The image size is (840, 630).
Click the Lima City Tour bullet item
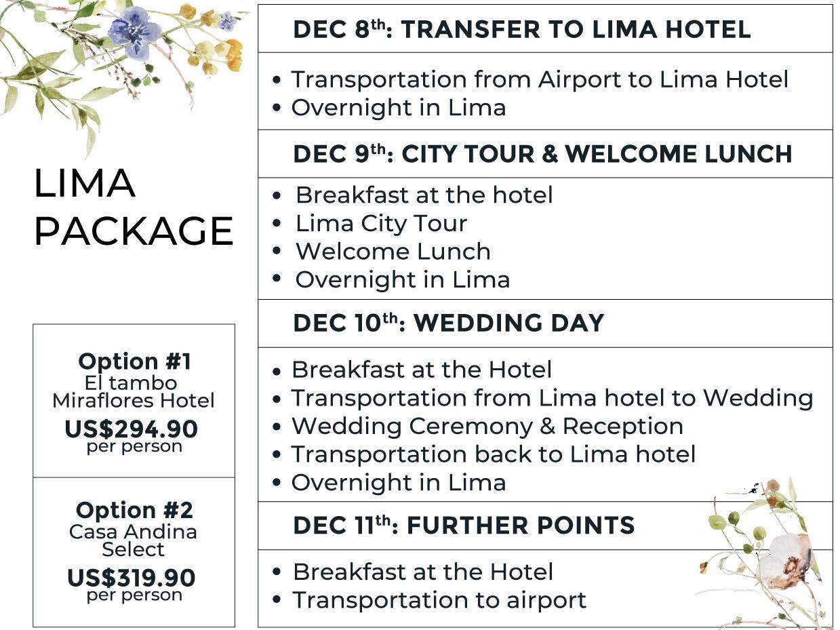coord(381,223)
